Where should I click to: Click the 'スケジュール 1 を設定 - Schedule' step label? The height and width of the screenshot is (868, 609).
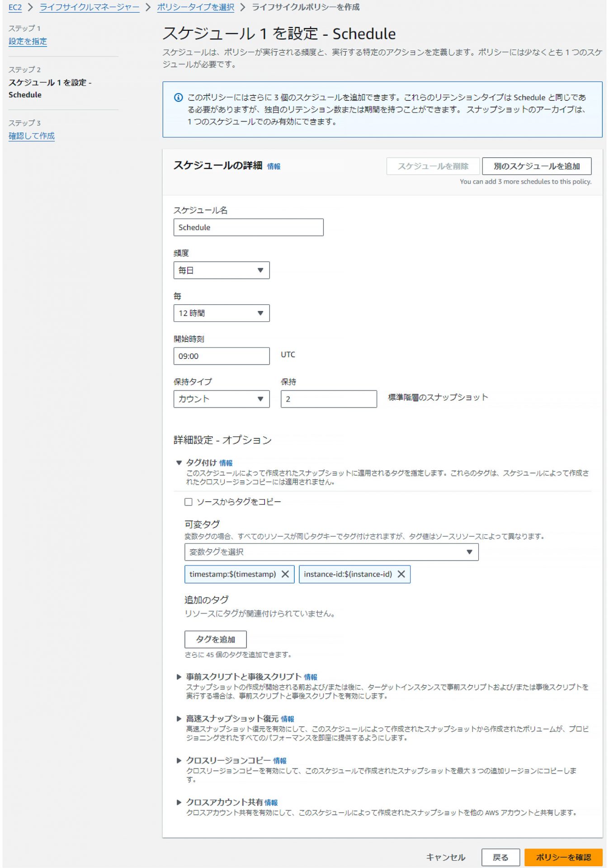(50, 89)
